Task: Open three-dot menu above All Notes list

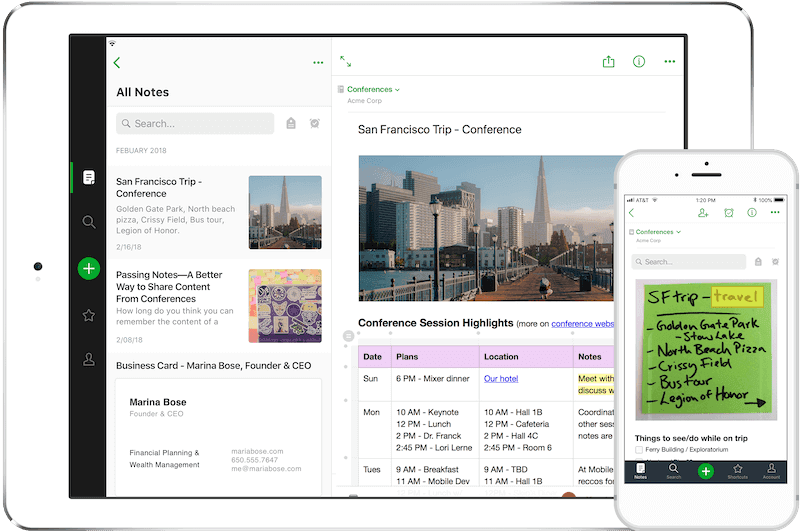Action: tap(318, 62)
